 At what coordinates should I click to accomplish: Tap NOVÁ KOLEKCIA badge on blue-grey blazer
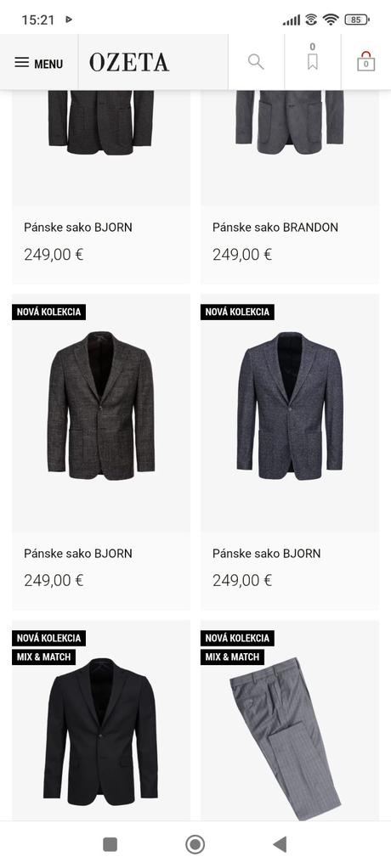coord(237,312)
